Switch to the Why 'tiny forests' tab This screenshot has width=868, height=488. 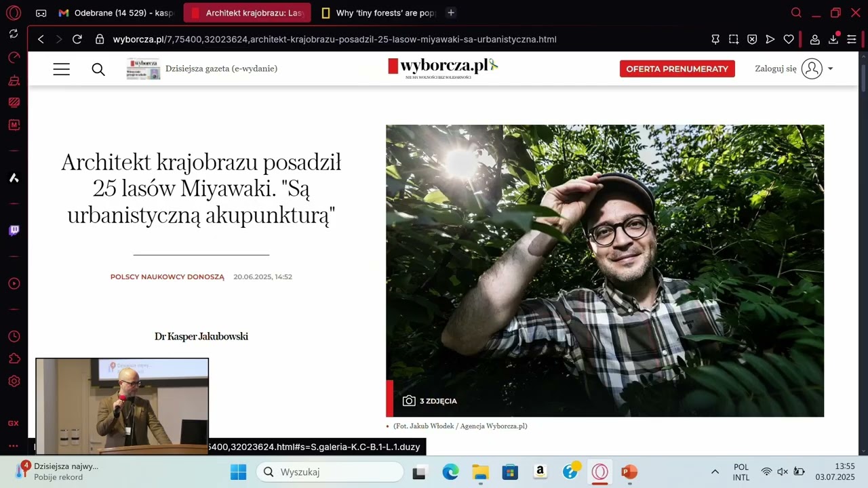[379, 13]
